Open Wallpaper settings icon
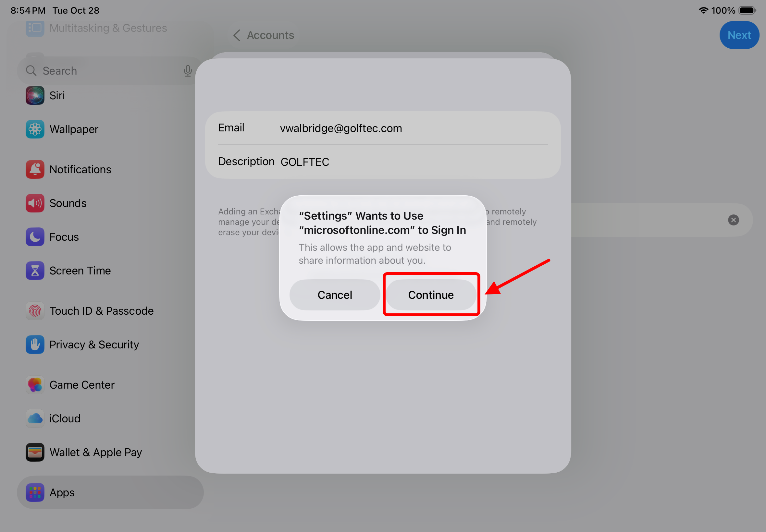 click(35, 129)
